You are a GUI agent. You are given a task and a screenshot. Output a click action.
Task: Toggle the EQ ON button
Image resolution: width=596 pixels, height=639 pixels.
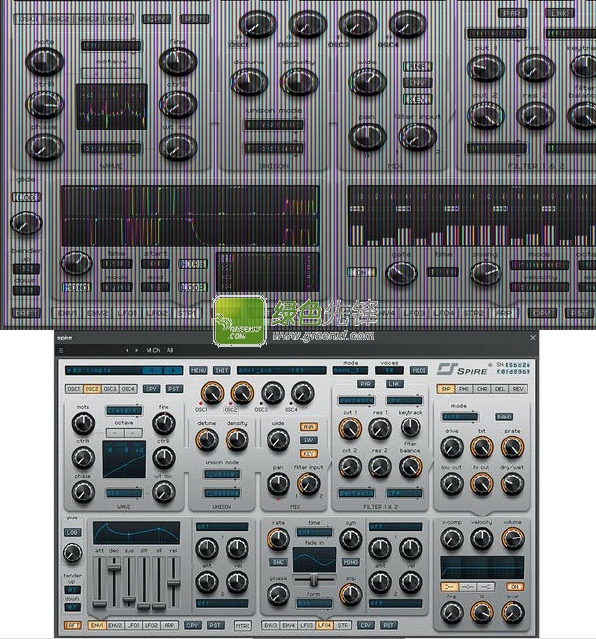pyautogui.click(x=515, y=586)
